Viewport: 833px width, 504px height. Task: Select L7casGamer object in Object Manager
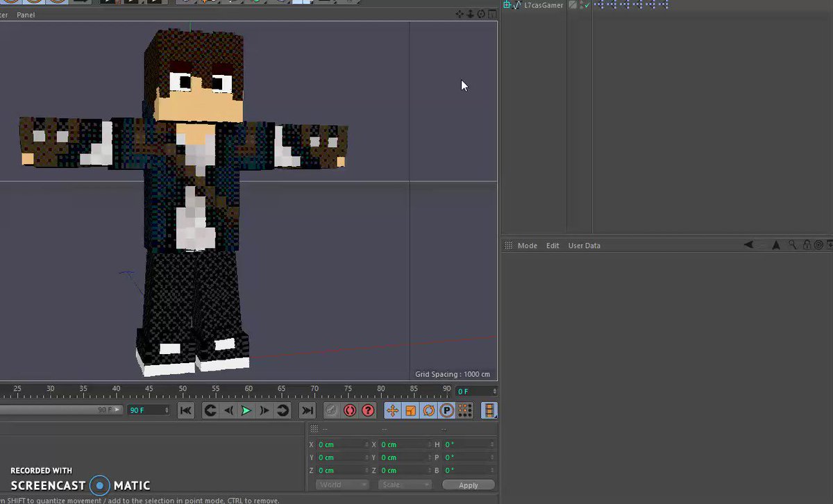point(544,5)
